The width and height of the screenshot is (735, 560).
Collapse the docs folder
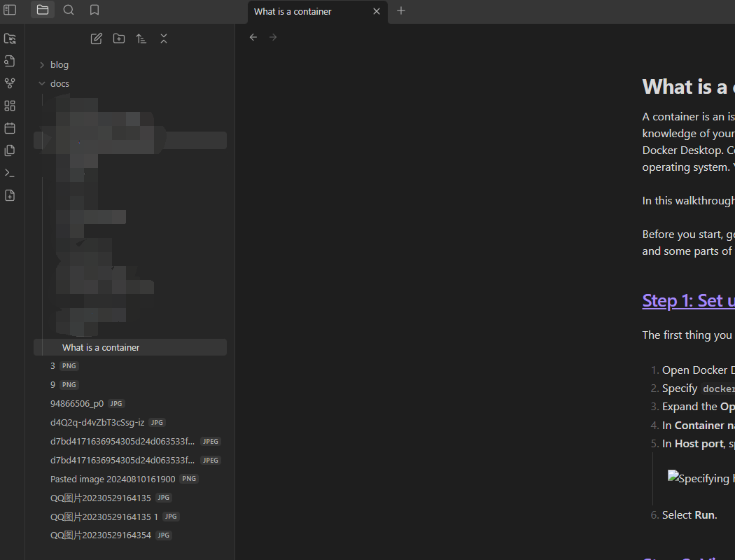42,83
